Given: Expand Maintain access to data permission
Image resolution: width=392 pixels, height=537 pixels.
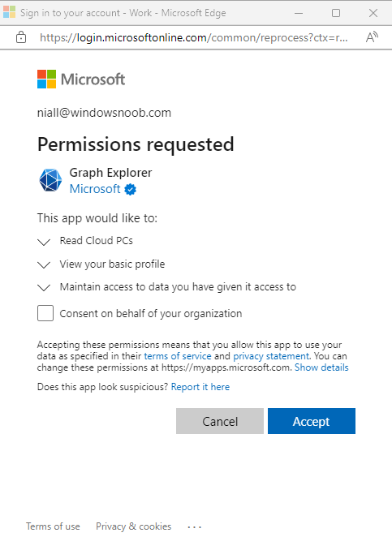Looking at the screenshot, I should point(44,287).
